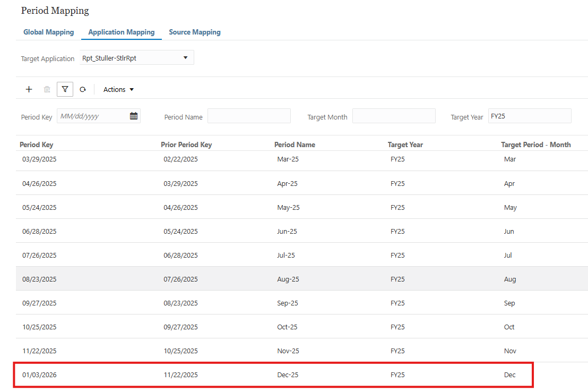Click the Prior Period Key column header
The height and width of the screenshot is (391, 588).
[x=186, y=144]
